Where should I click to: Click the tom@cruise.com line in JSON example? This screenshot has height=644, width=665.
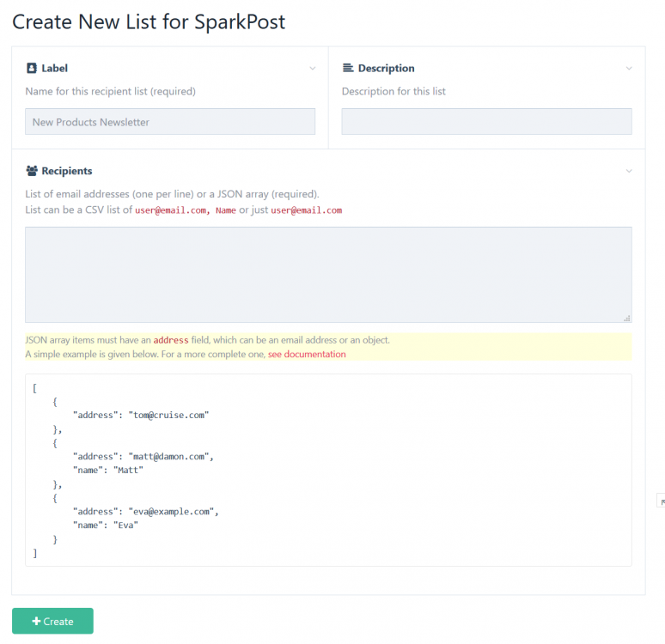click(141, 415)
